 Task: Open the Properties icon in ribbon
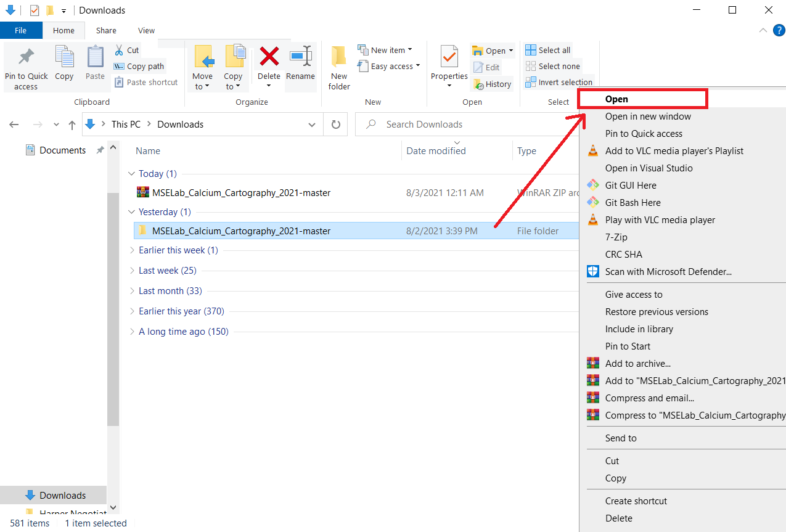point(449,57)
